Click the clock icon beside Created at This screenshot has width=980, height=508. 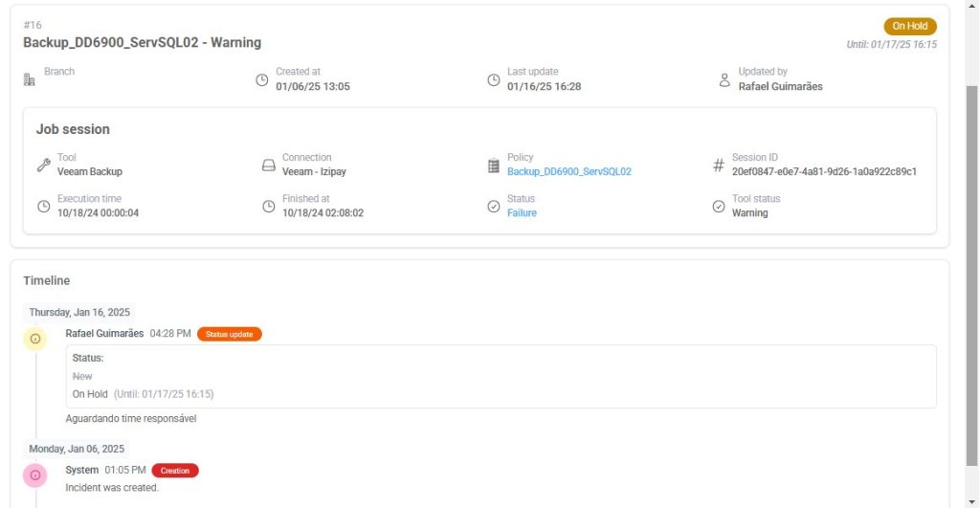pyautogui.click(x=261, y=79)
